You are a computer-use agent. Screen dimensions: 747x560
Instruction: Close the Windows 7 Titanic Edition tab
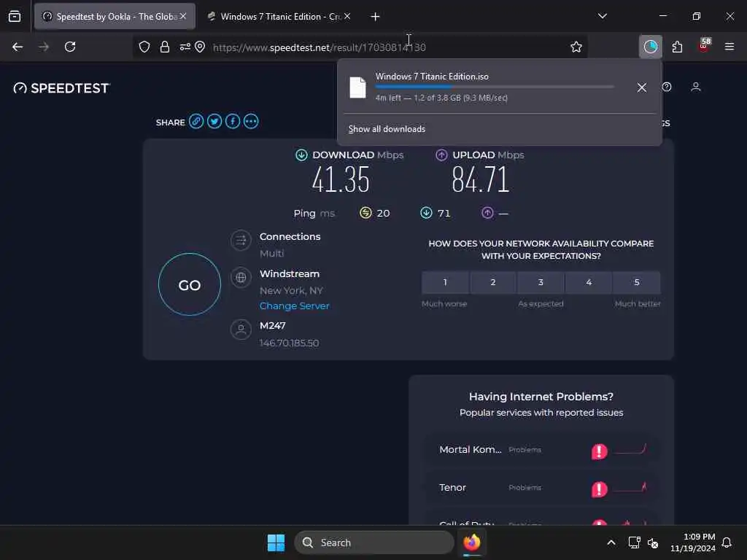coord(347,17)
